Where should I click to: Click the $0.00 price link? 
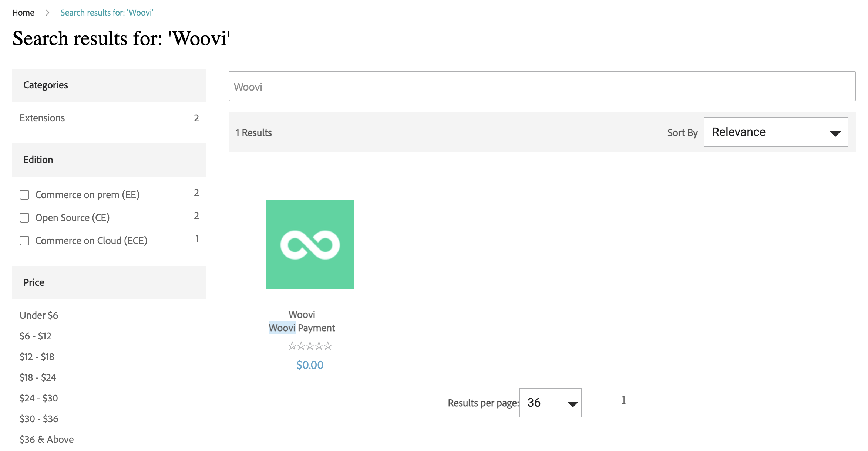(310, 365)
